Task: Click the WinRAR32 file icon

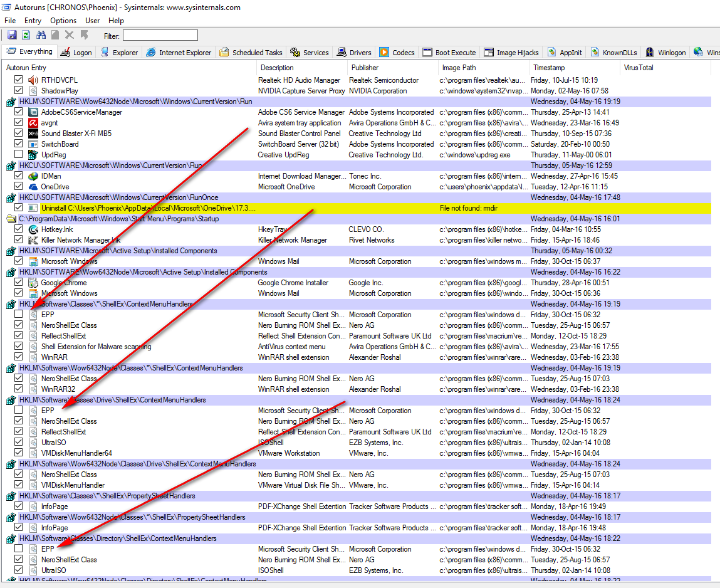Action: [x=33, y=389]
